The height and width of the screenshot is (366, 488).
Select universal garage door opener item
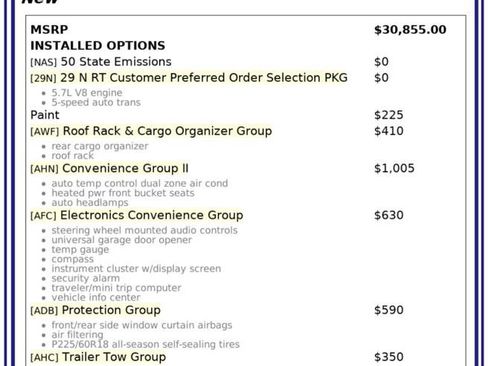[122, 240]
